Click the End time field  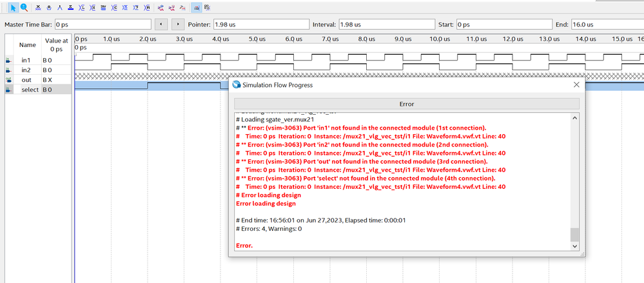607,24
